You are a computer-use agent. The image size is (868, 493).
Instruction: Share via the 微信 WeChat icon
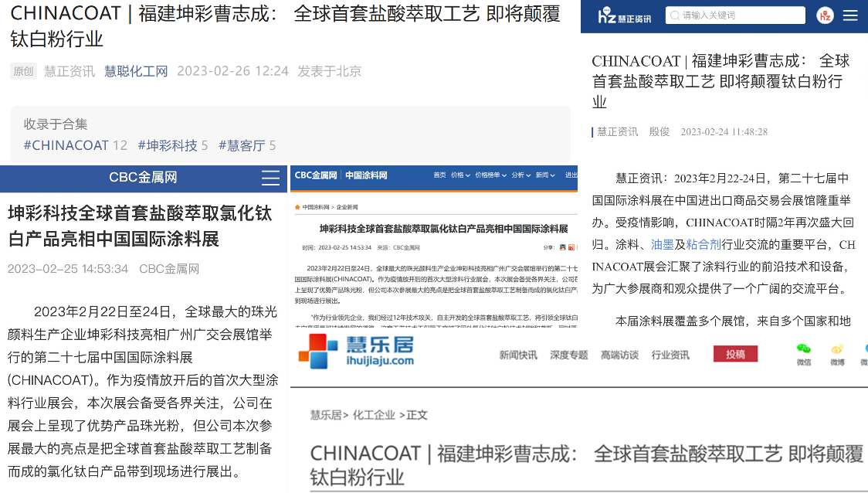803,348
